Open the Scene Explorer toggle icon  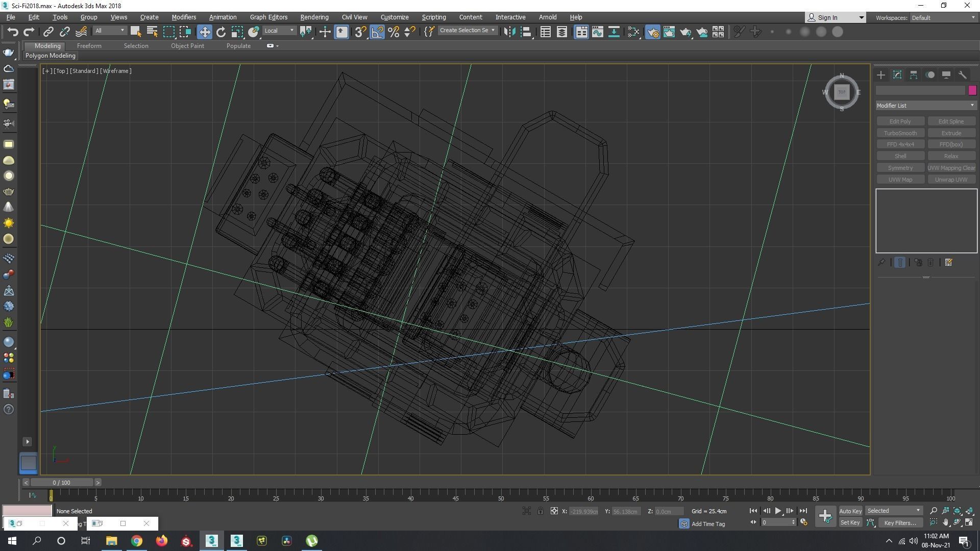point(545,32)
